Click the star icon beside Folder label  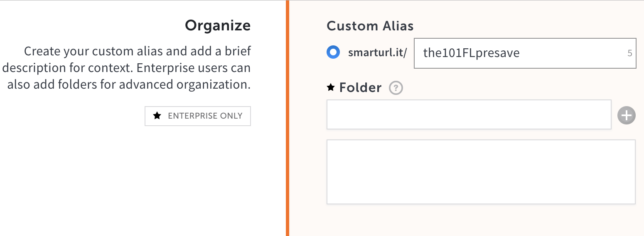click(331, 87)
